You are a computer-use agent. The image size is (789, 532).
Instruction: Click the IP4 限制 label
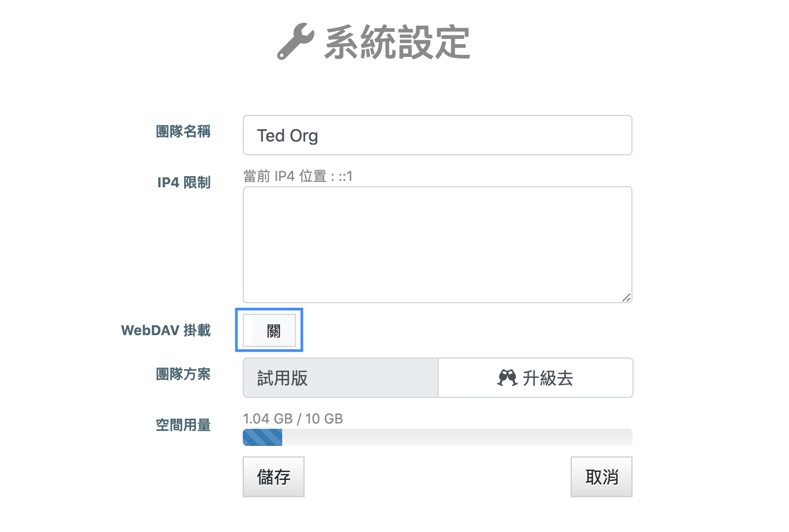184,182
